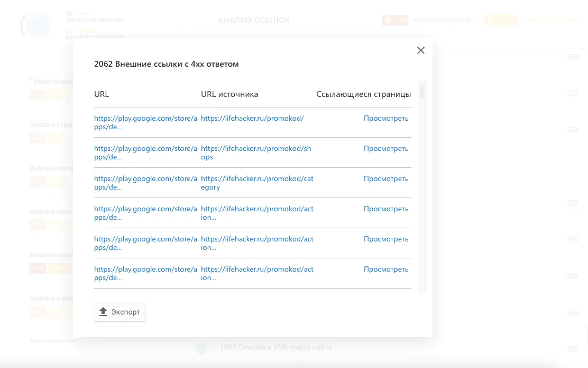Select Анализ стра… in the background sidebar
588x368 pixels.
click(51, 124)
